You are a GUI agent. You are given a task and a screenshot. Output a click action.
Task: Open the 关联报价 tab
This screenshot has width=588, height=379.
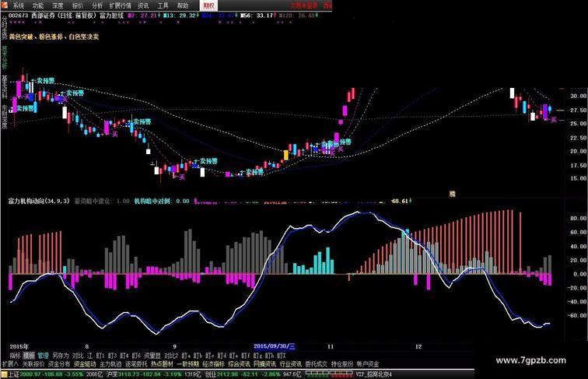(x=33, y=364)
